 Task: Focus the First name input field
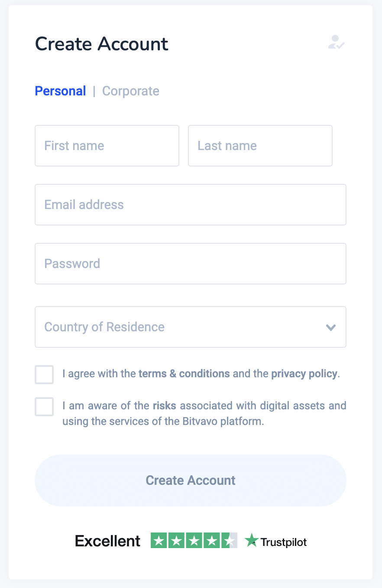point(107,146)
